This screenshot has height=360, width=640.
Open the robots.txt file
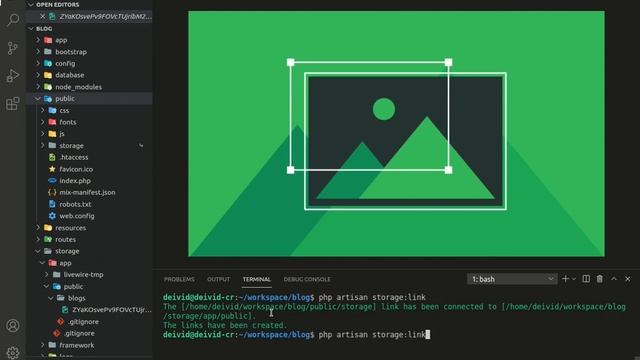(89, 204)
